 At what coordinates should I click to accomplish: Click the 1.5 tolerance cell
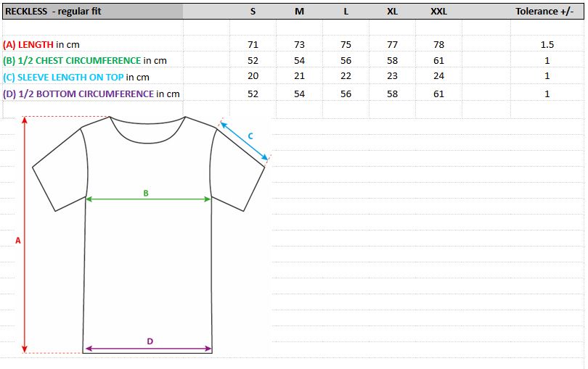(547, 44)
